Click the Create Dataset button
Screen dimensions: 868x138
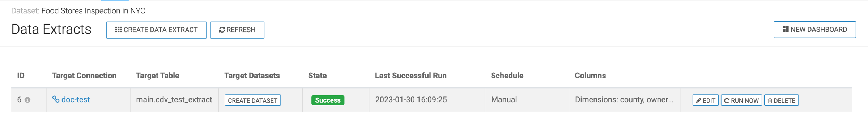coord(253,100)
